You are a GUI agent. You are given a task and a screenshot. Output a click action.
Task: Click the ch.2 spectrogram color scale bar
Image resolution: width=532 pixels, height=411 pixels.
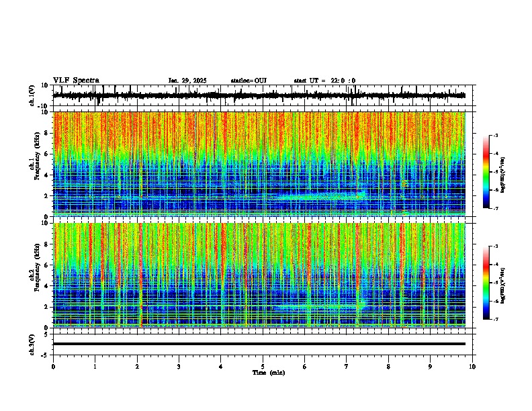[x=486, y=283]
